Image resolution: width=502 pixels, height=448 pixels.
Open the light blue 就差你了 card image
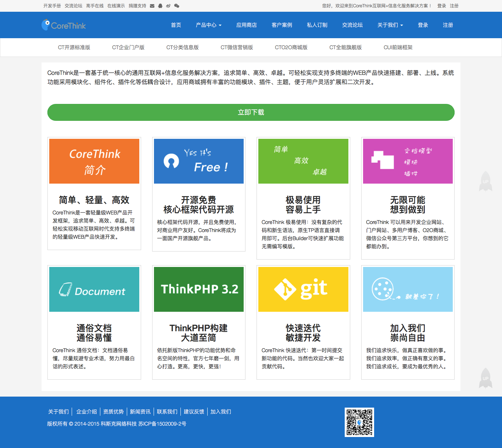click(x=408, y=289)
